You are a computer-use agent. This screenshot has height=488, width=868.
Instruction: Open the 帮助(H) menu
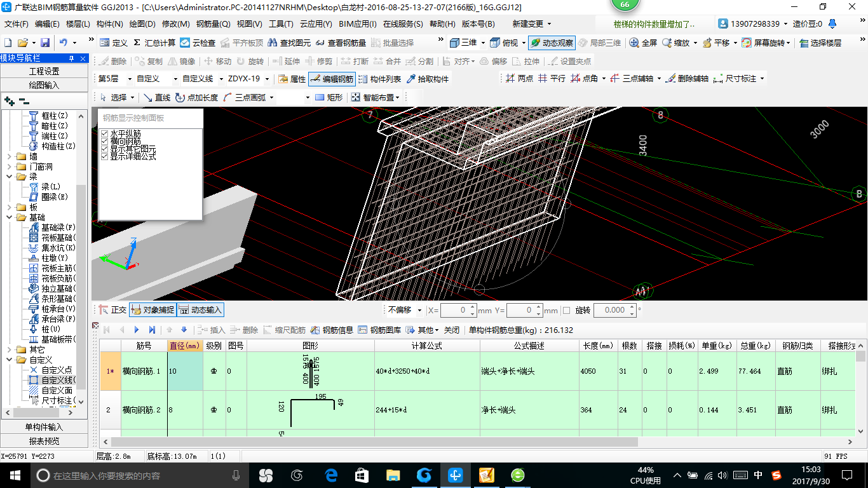point(442,24)
